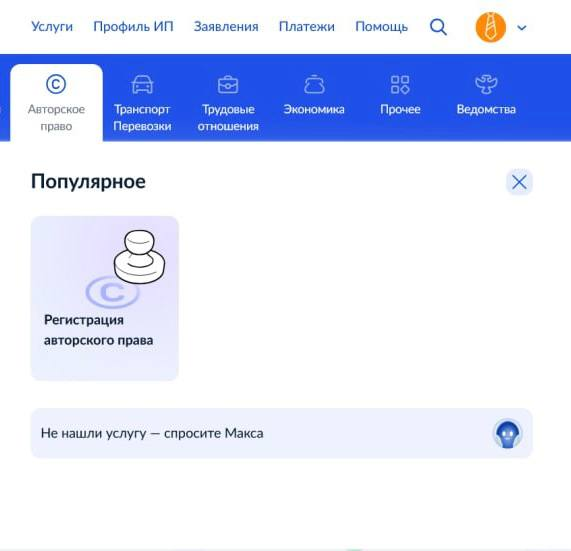Open the Регистрация авторского права card
571x551 pixels.
(x=105, y=298)
